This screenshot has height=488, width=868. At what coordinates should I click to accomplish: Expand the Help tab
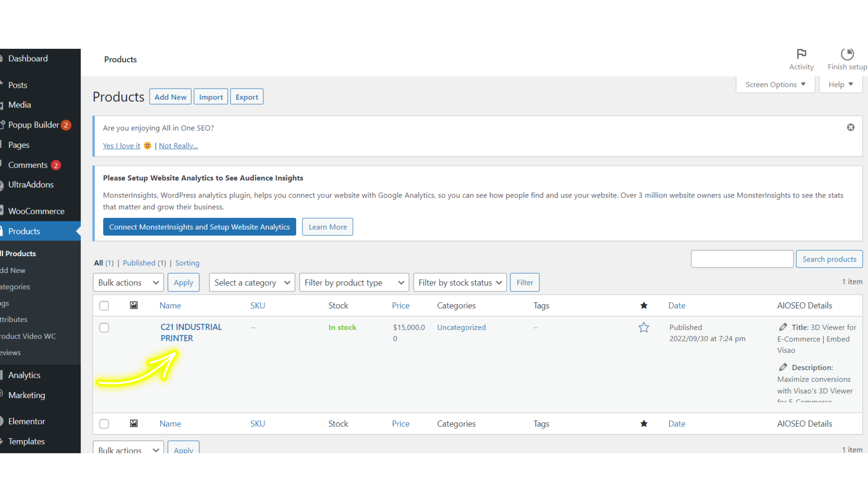[x=840, y=84]
